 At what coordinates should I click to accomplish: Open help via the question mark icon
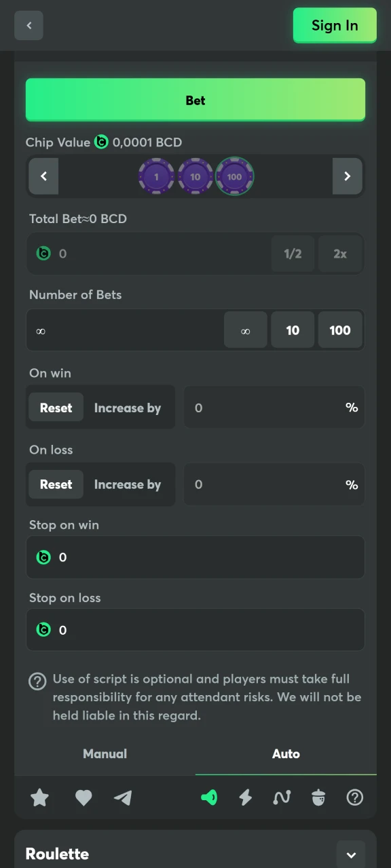(x=354, y=797)
